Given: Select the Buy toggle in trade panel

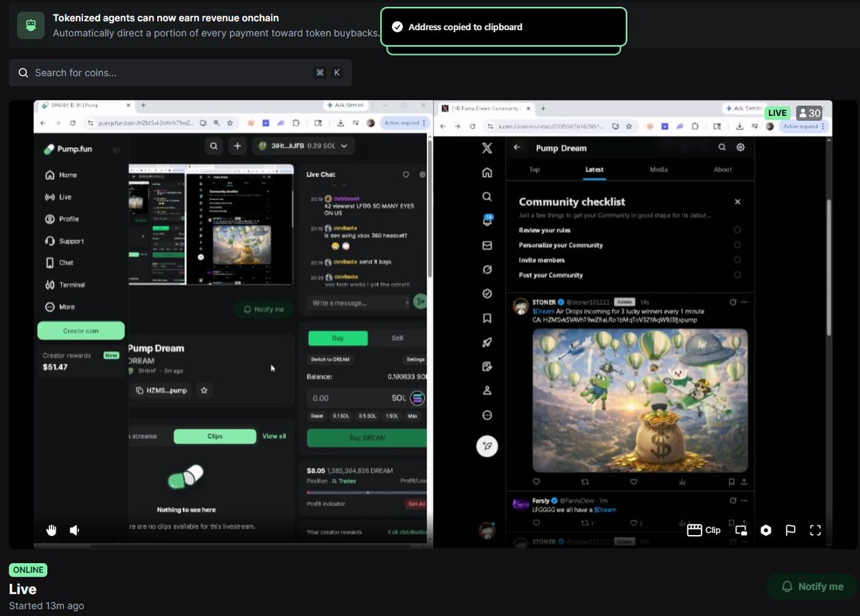Looking at the screenshot, I should coord(338,338).
